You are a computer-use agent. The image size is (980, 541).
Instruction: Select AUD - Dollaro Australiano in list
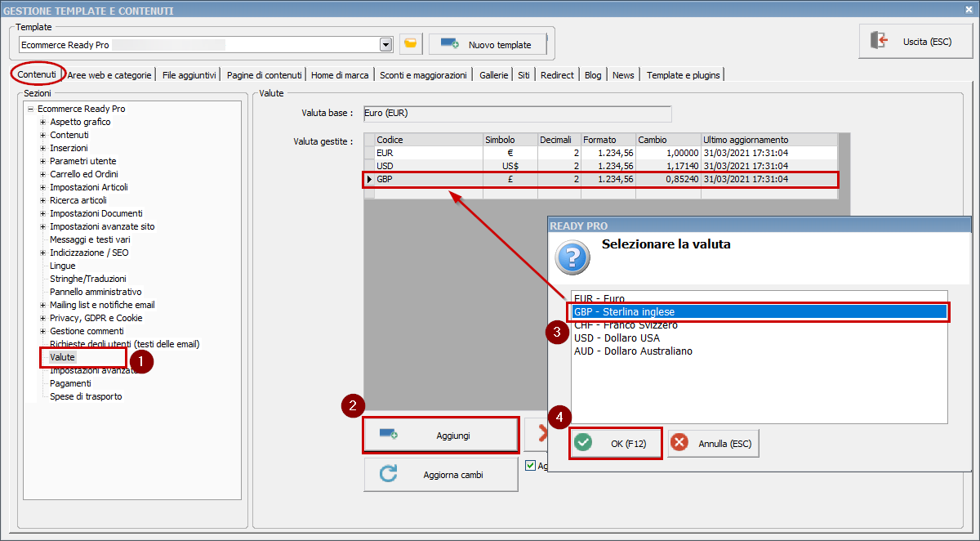click(759, 351)
